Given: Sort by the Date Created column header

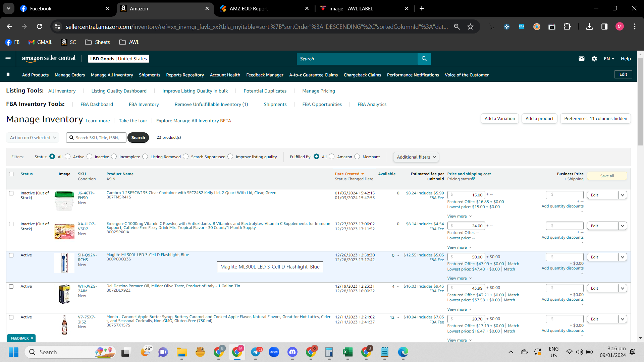Looking at the screenshot, I should (349, 174).
